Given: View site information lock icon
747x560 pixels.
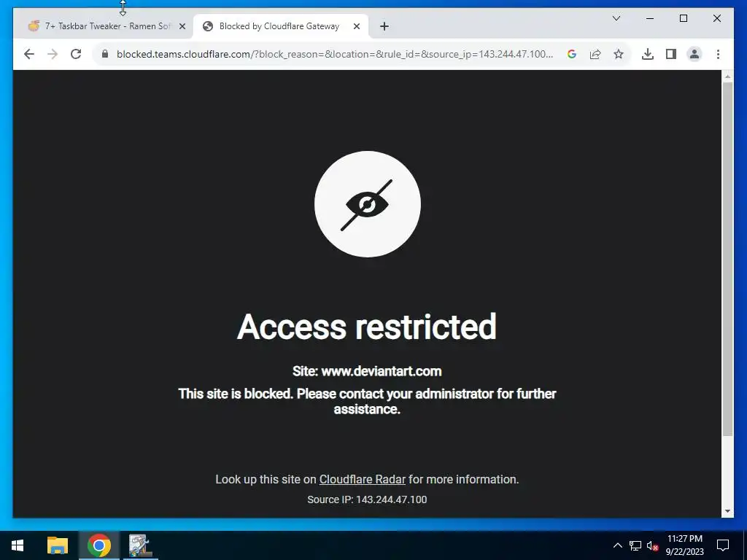Looking at the screenshot, I should pos(105,54).
